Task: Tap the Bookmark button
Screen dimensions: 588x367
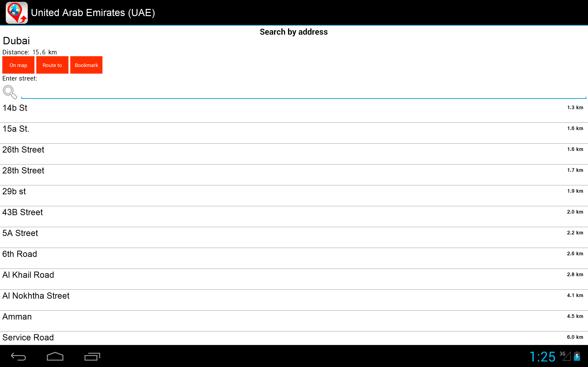Action: coord(86,65)
